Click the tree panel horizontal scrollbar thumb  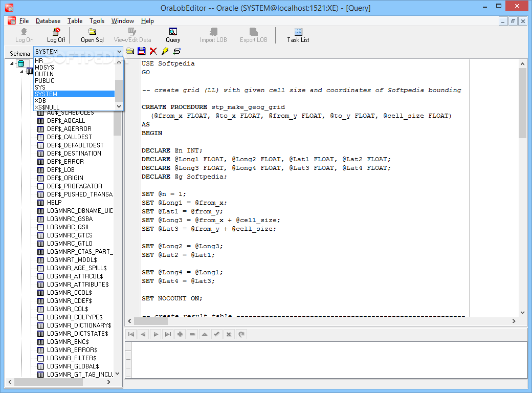(x=49, y=382)
